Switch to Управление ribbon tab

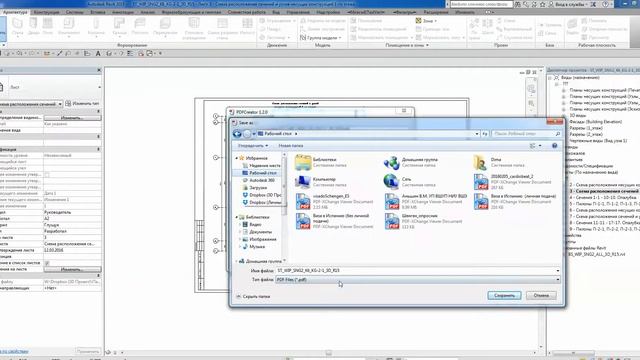[x=298, y=12]
